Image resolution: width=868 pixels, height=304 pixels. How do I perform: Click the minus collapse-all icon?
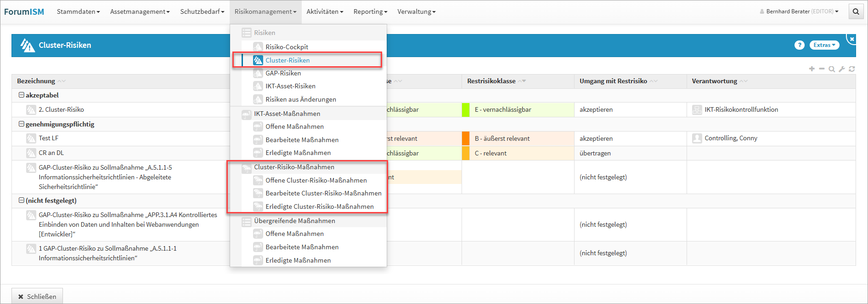pyautogui.click(x=822, y=69)
